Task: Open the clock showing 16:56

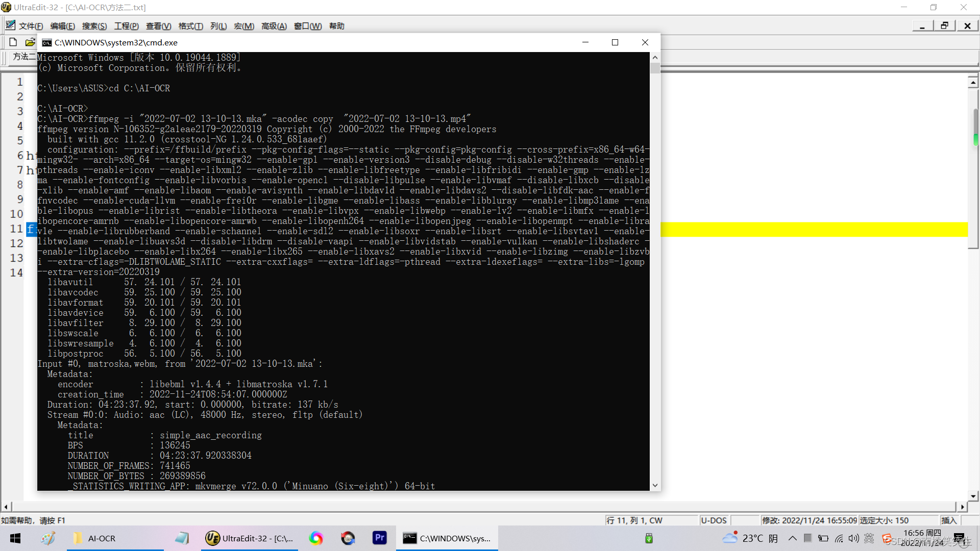Action: tap(922, 538)
